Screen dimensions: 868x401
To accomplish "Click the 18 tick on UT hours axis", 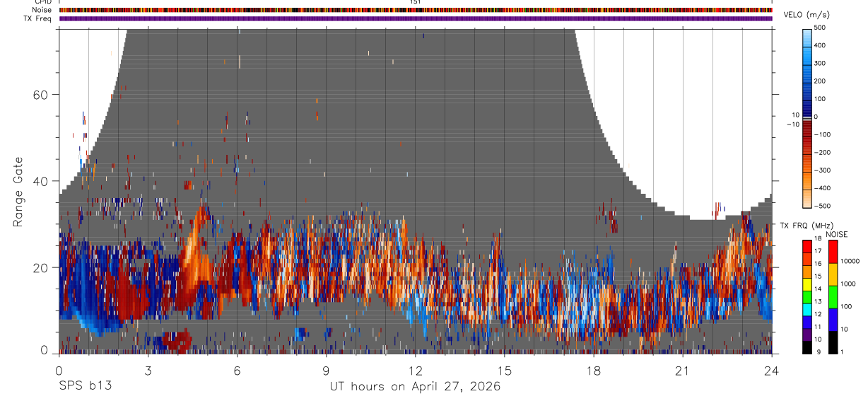I will (x=594, y=369).
